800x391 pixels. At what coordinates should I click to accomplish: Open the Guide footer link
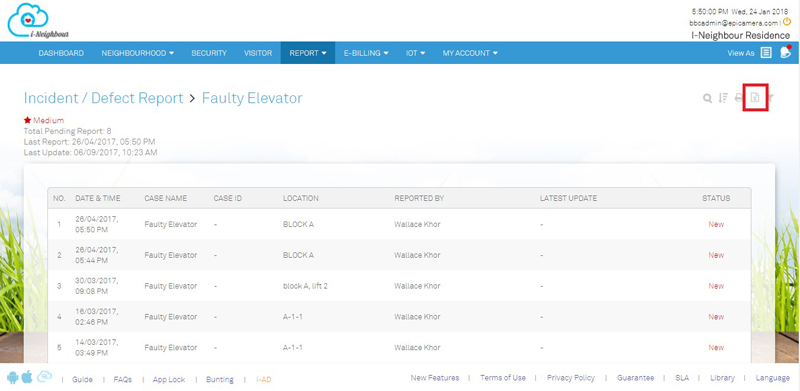[82, 379]
